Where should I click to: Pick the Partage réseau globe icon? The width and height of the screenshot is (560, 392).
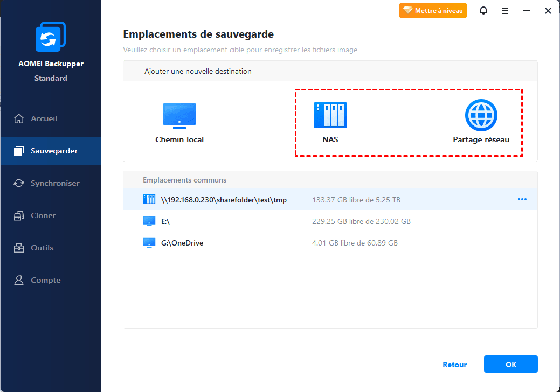pos(481,115)
